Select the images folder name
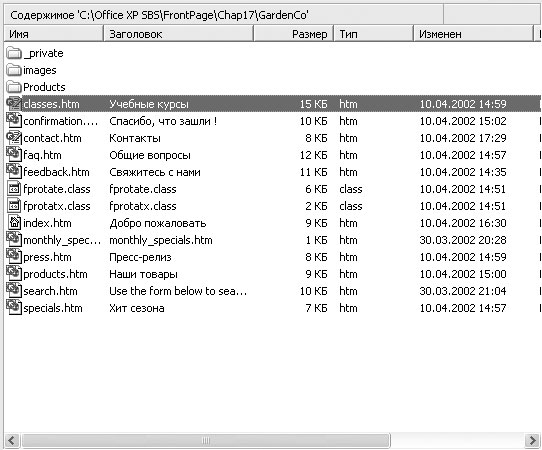Screen dimensions: 542x450 (40, 70)
